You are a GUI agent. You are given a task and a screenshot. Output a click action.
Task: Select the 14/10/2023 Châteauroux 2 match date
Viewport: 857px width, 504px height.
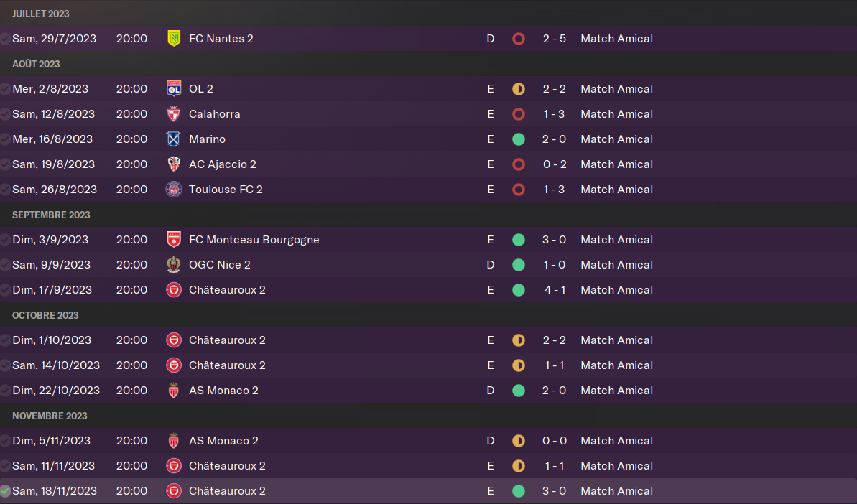coord(56,365)
